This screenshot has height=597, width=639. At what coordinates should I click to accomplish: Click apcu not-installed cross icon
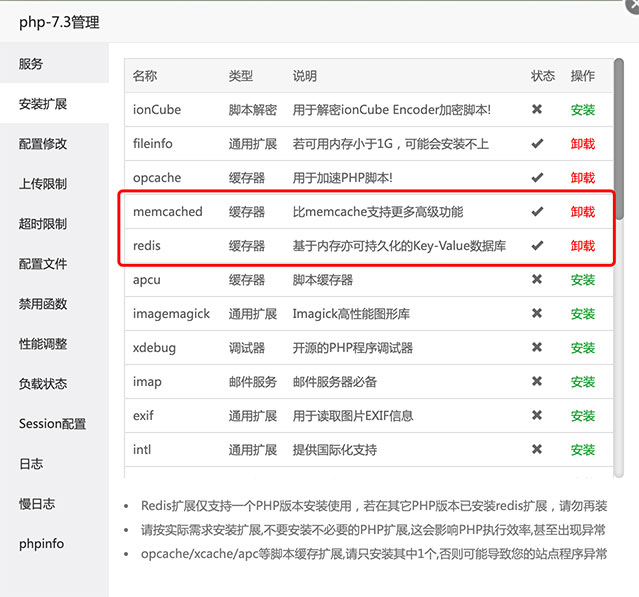(x=537, y=279)
